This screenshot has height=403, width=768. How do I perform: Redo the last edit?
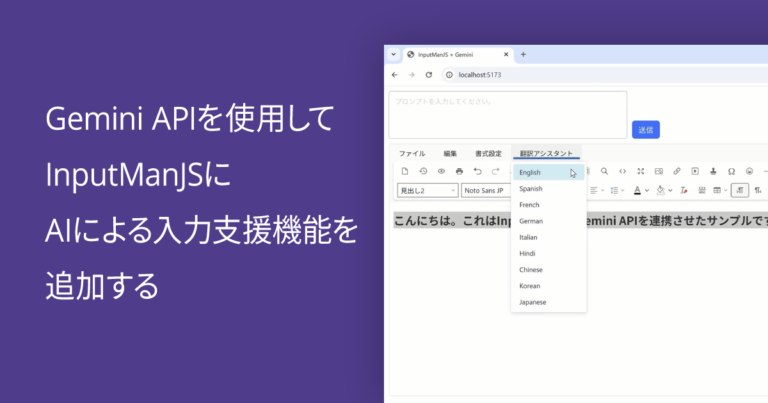495,171
